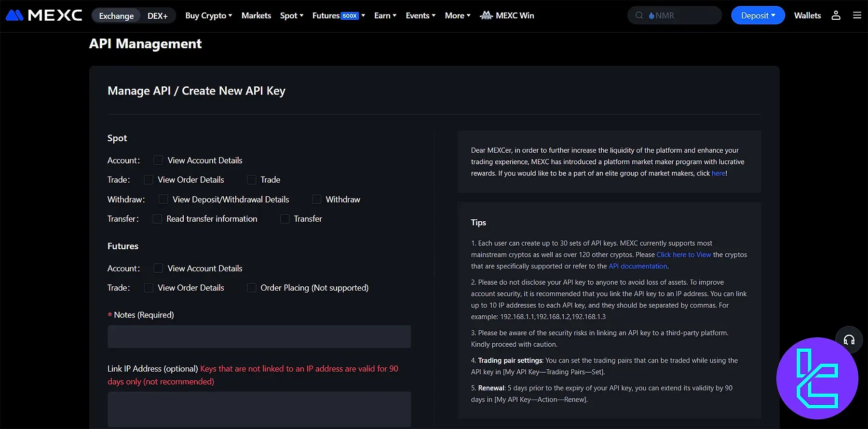This screenshot has height=429, width=868.
Task: Expand the Buy Crypto dropdown
Action: click(x=208, y=15)
